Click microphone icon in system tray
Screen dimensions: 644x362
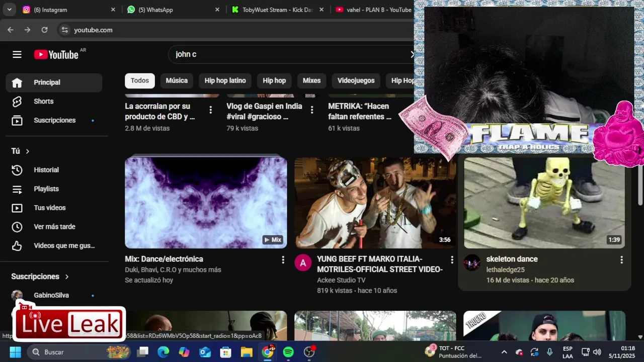point(549,352)
